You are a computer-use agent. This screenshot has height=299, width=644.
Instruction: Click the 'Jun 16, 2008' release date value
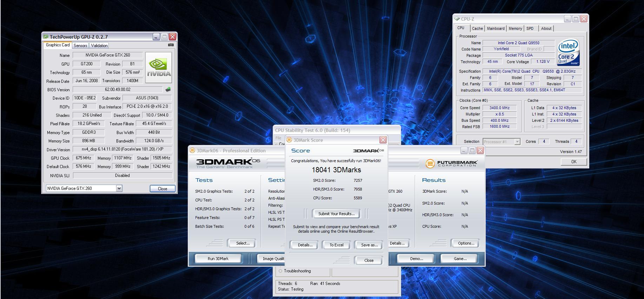coord(87,81)
